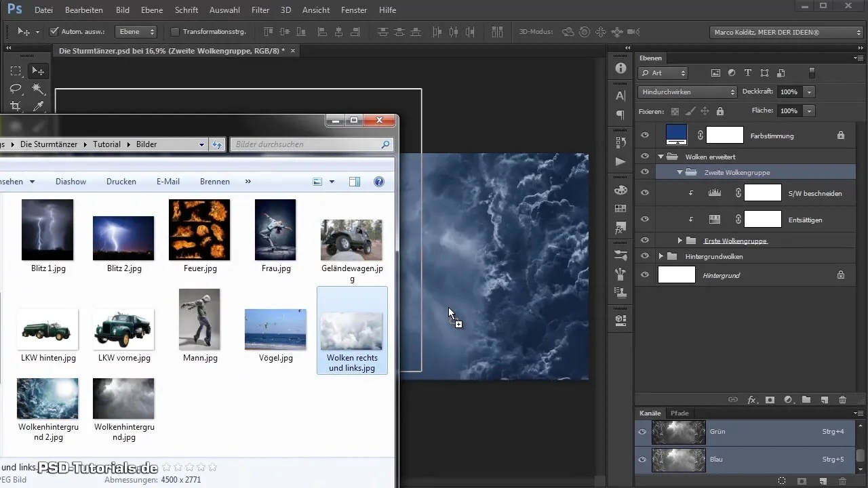Delete layer with Layers trash icon

(843, 400)
